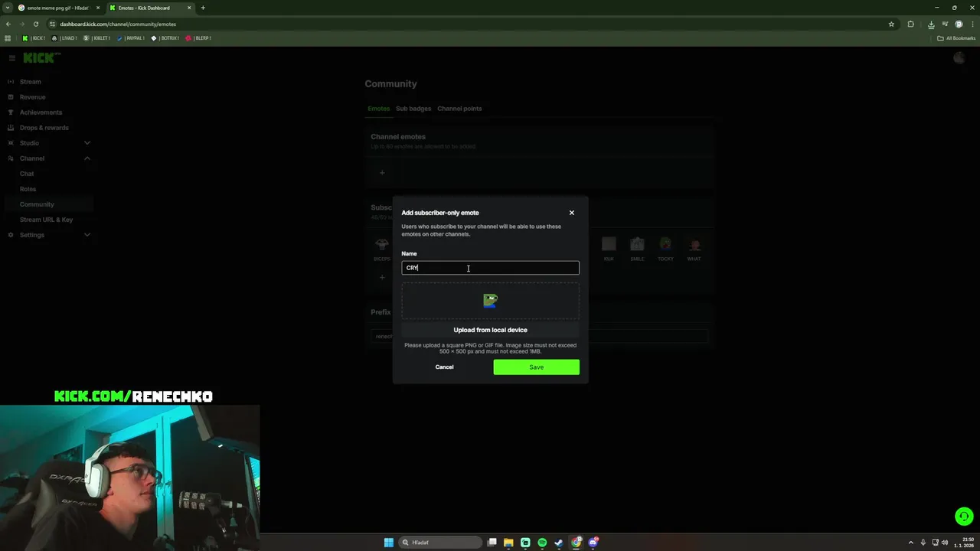
Task: Cancel adding the emote
Action: point(444,367)
